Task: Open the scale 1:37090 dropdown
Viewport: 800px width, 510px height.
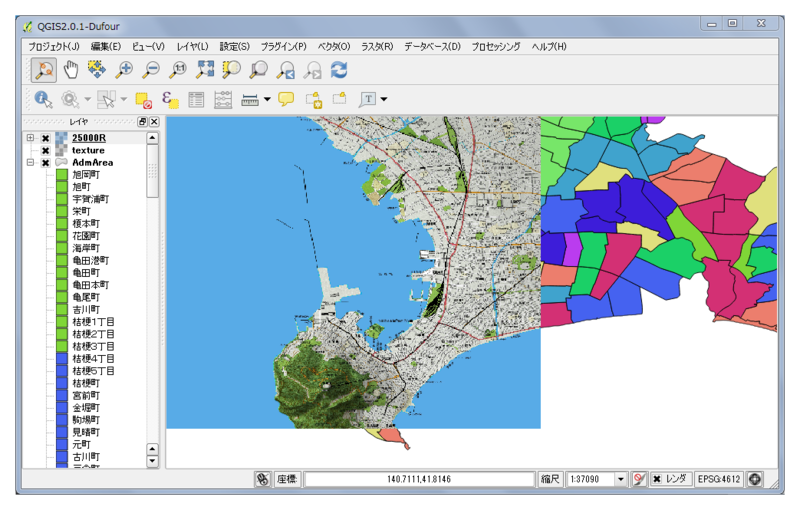Action: point(620,479)
